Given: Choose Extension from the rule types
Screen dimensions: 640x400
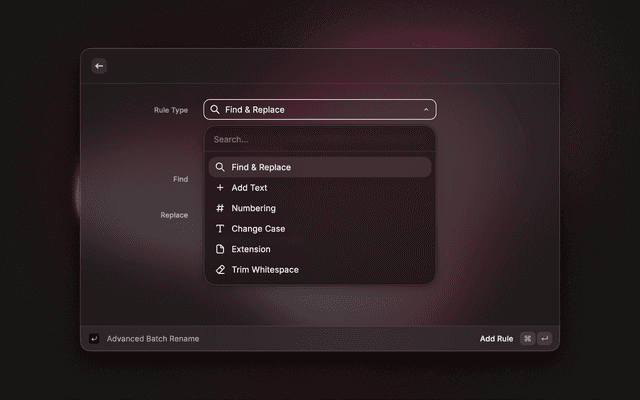Looking at the screenshot, I should tap(251, 249).
